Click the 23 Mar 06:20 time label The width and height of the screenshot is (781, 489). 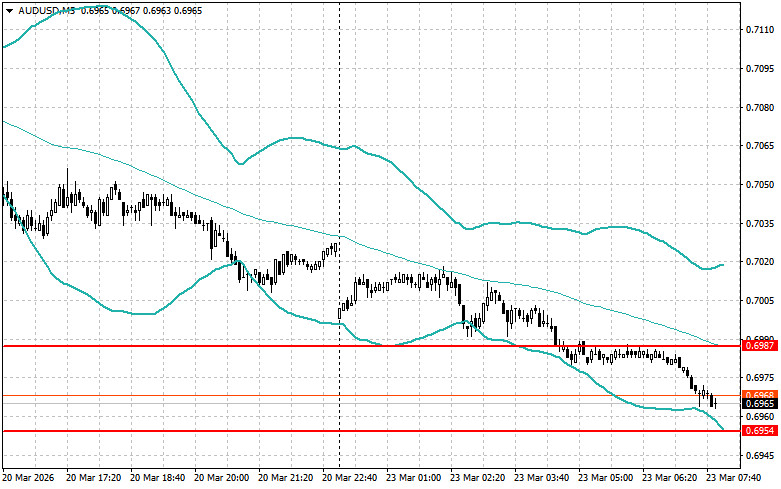(669, 478)
